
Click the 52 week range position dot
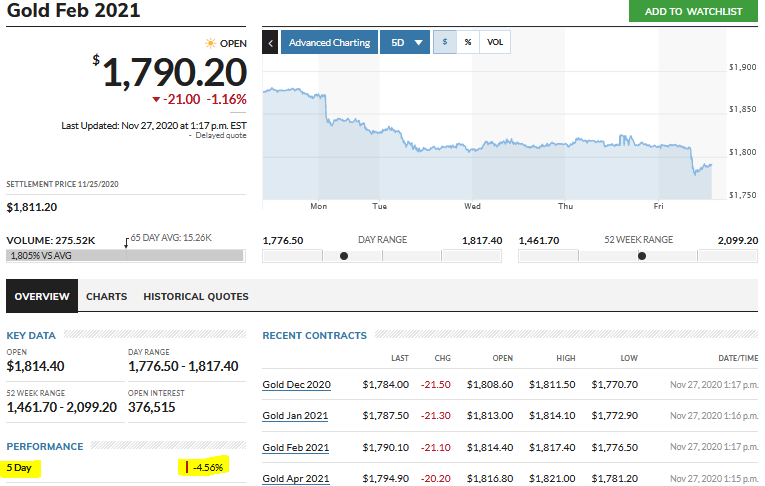click(642, 256)
